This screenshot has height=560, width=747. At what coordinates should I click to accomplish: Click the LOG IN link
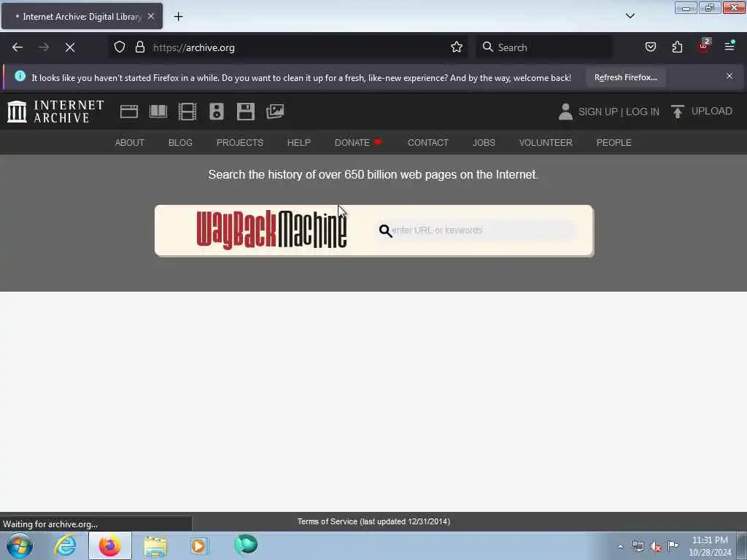point(642,112)
